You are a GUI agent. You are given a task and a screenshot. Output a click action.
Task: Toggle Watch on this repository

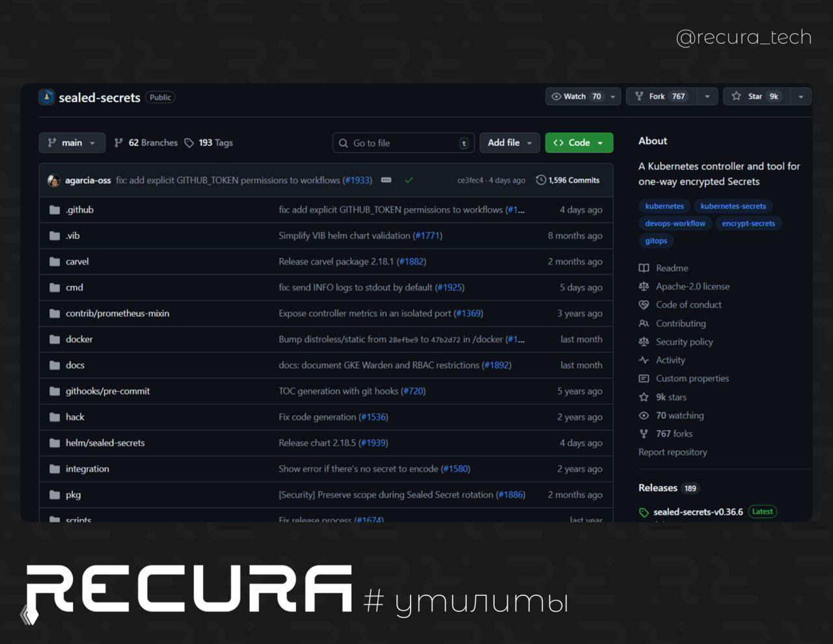pyautogui.click(x=576, y=96)
